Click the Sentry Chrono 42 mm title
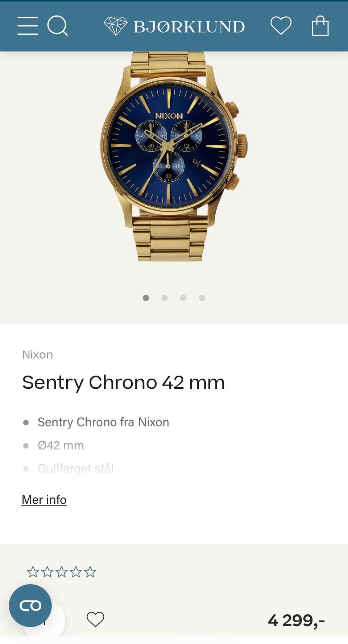 [123, 382]
